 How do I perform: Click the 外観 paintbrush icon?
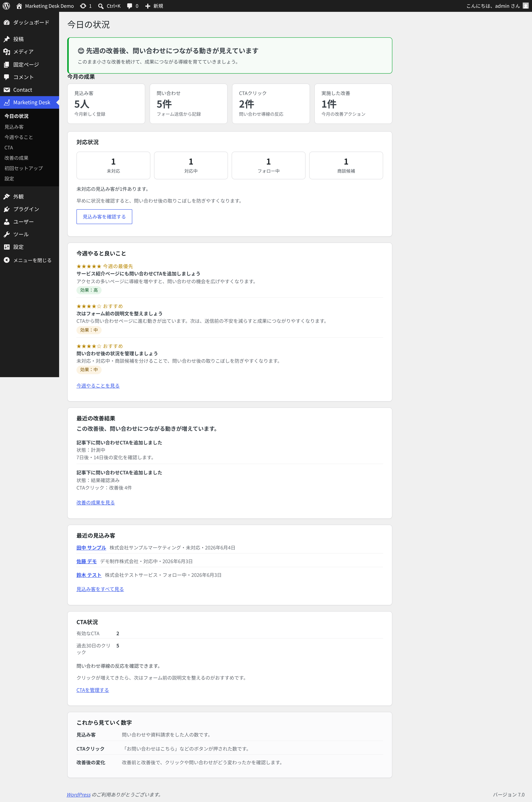(7, 197)
